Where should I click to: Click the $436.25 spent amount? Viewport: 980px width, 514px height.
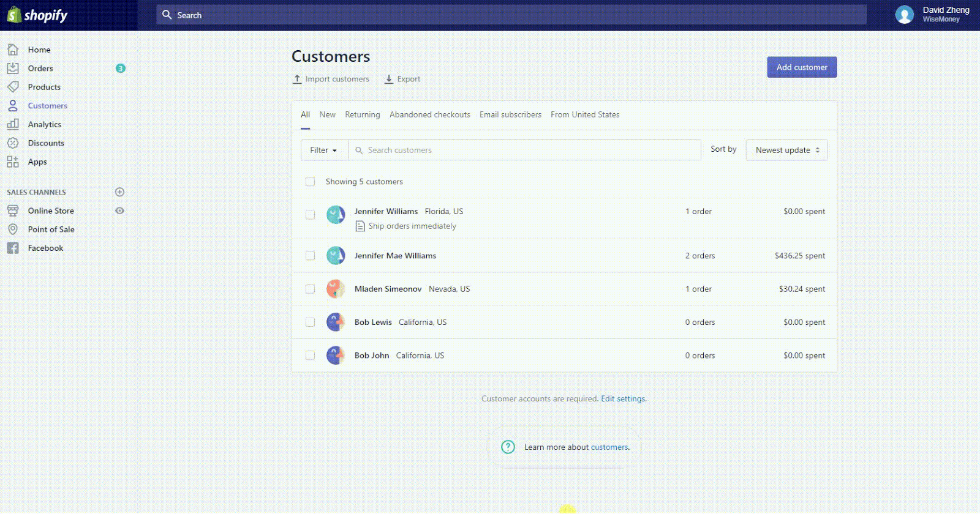tap(800, 256)
